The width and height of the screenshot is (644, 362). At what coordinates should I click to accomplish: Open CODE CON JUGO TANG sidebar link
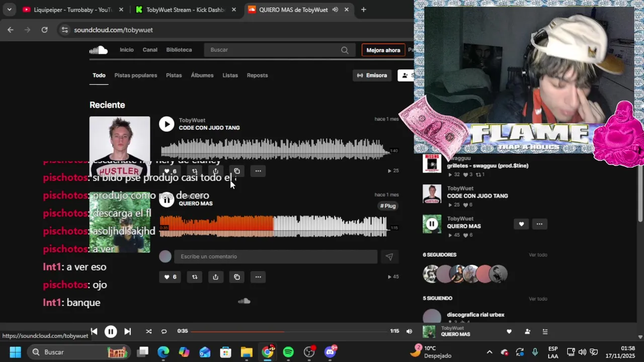click(477, 196)
